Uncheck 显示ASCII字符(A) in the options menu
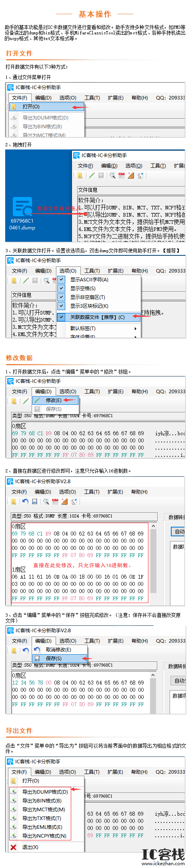192x868 pixels. click(62, 280)
